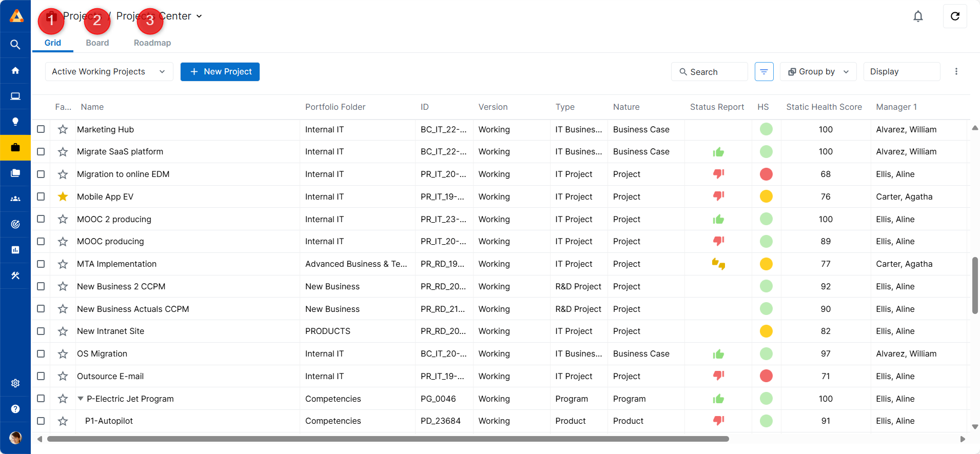This screenshot has width=980, height=454.
Task: Select the Marketing Hub row checkbox
Action: pos(41,129)
